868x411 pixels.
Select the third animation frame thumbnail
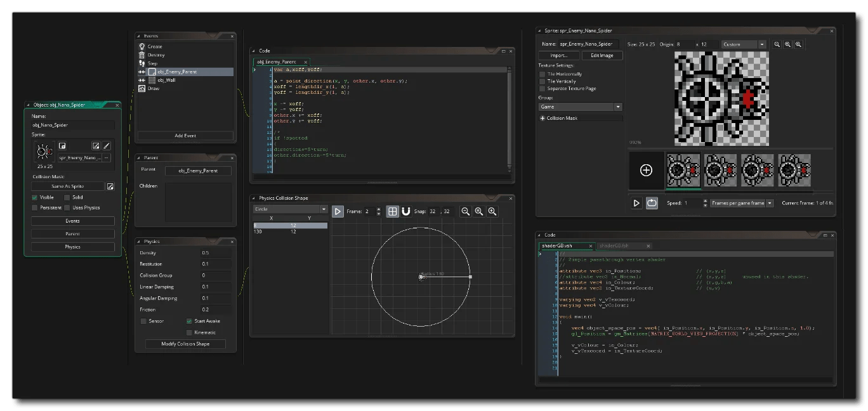(x=756, y=170)
